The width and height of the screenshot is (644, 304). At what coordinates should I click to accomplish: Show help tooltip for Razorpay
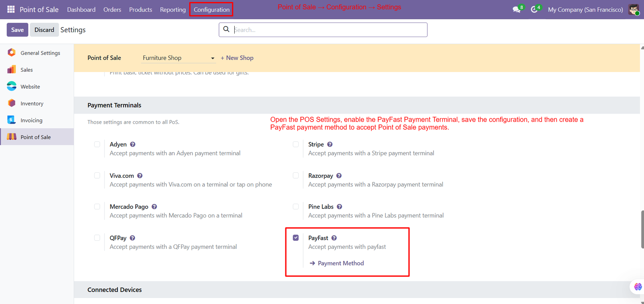[339, 176]
